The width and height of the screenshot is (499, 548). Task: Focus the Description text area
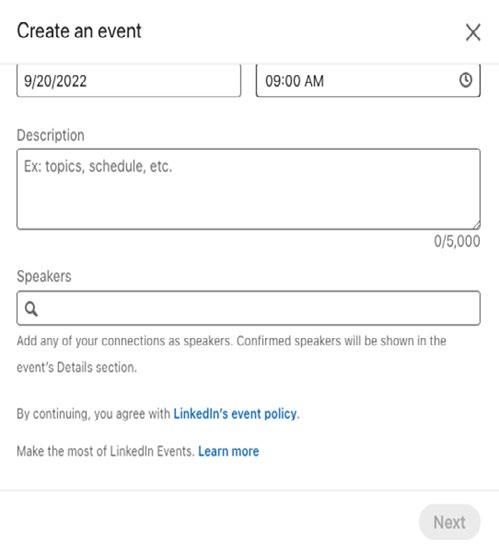248,189
